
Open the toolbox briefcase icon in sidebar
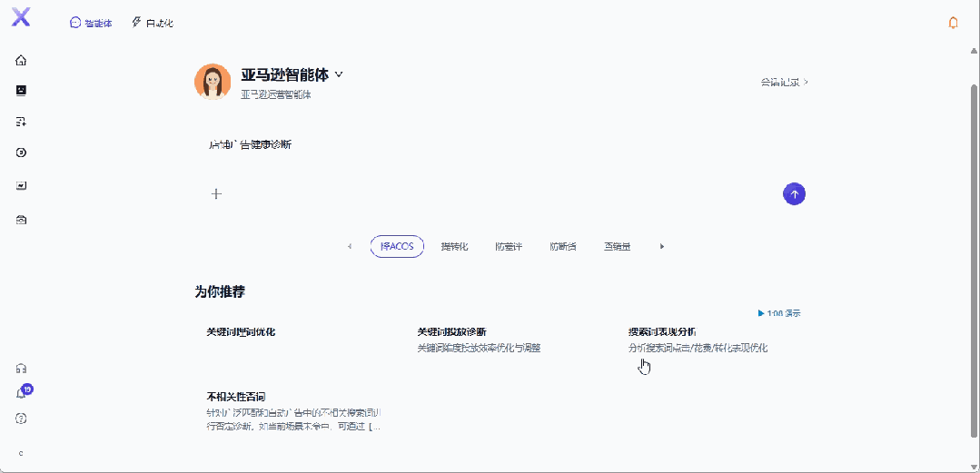pyautogui.click(x=21, y=220)
